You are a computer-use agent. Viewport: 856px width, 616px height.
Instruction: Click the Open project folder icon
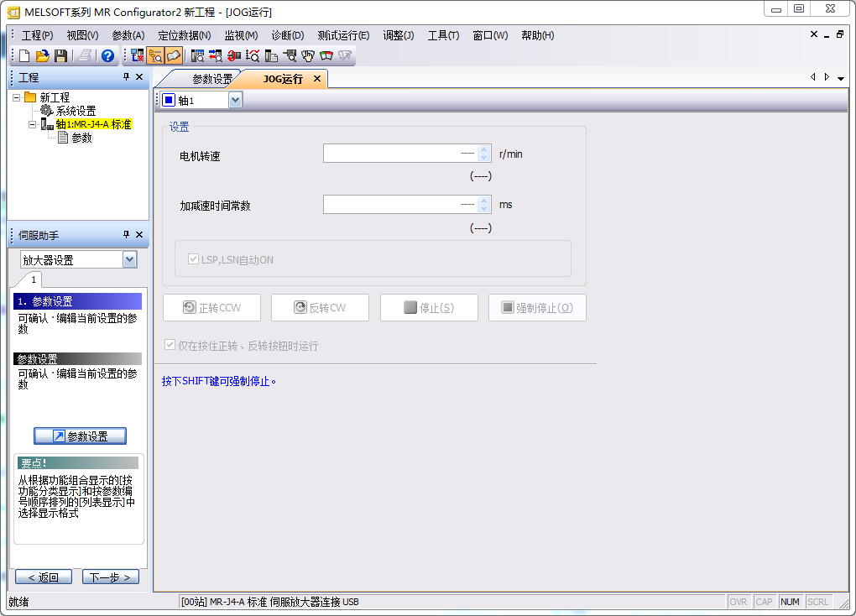[x=42, y=56]
